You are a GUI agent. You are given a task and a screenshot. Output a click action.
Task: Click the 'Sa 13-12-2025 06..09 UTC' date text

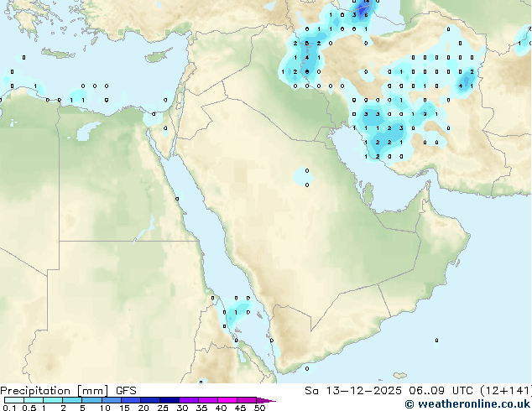coord(390,391)
